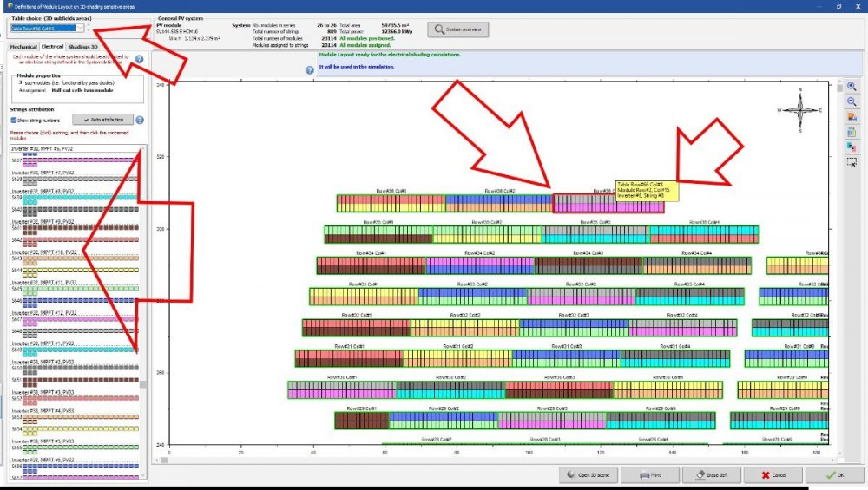Click the dashed-rectangle clear selection icon
The height and width of the screenshot is (490, 868).
tap(851, 162)
